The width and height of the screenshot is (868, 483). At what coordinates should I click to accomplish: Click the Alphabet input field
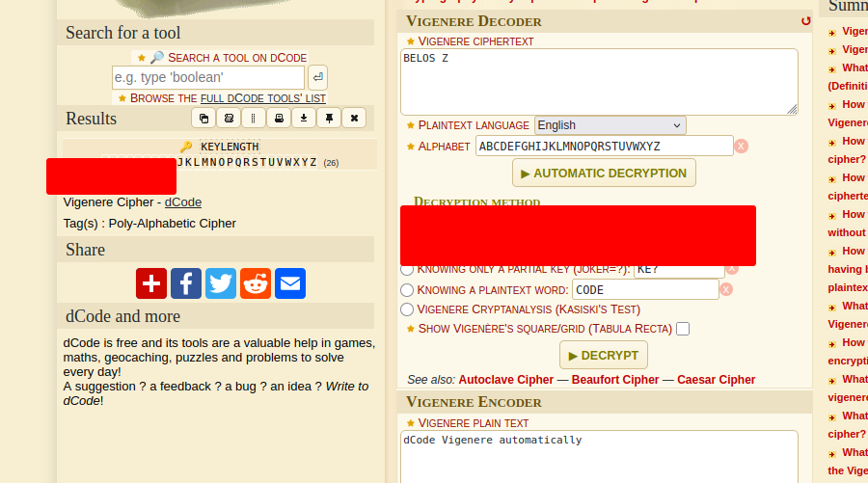605,147
